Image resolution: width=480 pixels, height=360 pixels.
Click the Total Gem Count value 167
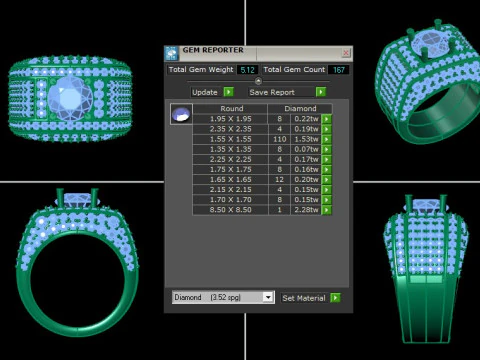[339, 70]
